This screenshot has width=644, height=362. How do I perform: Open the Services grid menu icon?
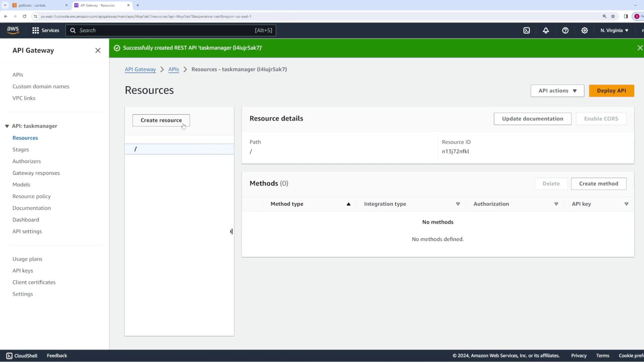click(35, 31)
